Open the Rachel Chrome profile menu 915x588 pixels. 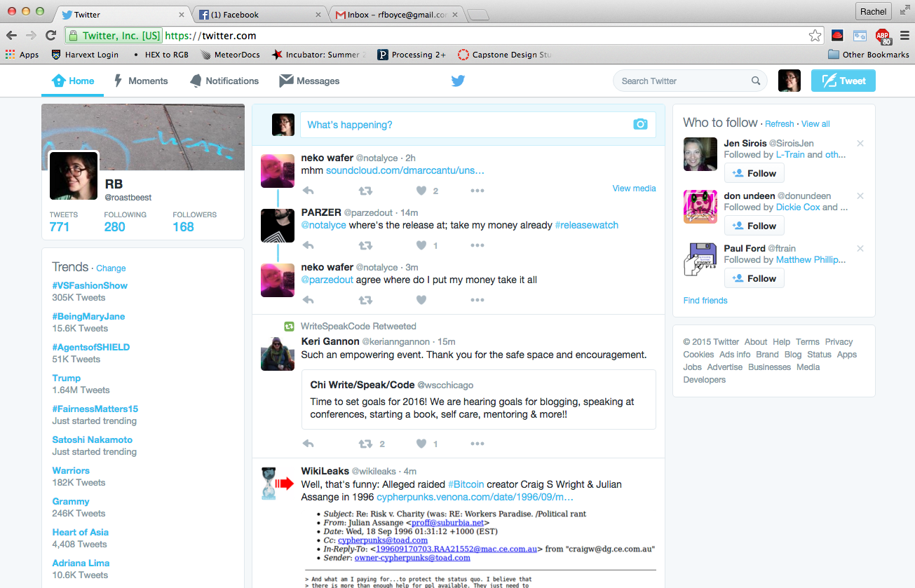[874, 11]
